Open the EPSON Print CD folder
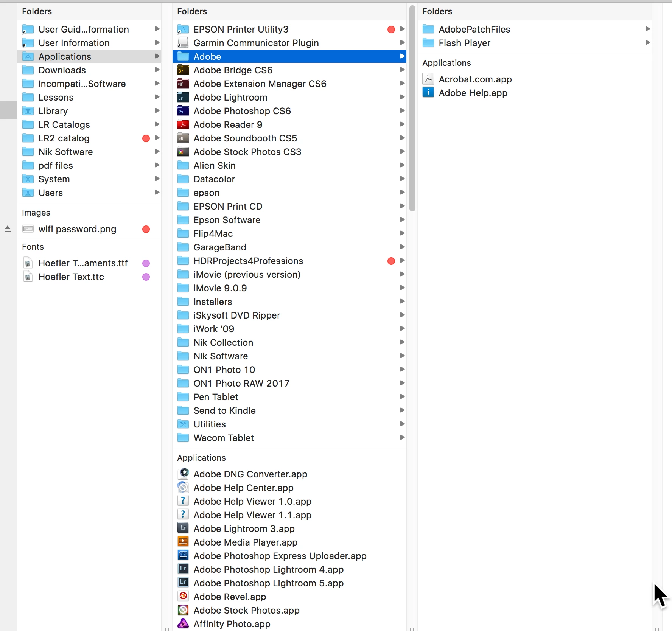Screen dimensions: 672x631 [x=289, y=206]
